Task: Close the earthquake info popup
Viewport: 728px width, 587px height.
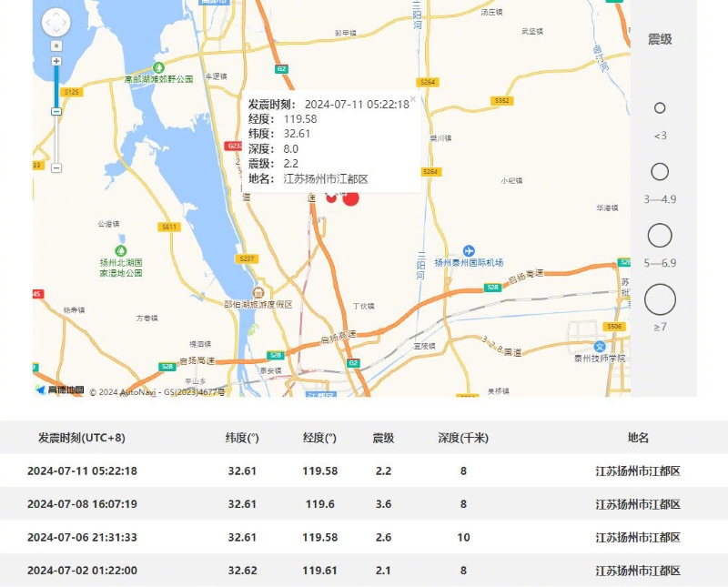Action: click(x=413, y=99)
